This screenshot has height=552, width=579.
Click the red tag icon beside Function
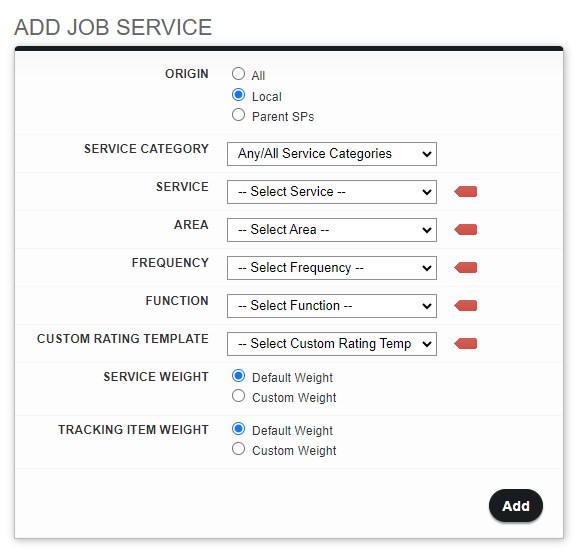[x=466, y=306]
